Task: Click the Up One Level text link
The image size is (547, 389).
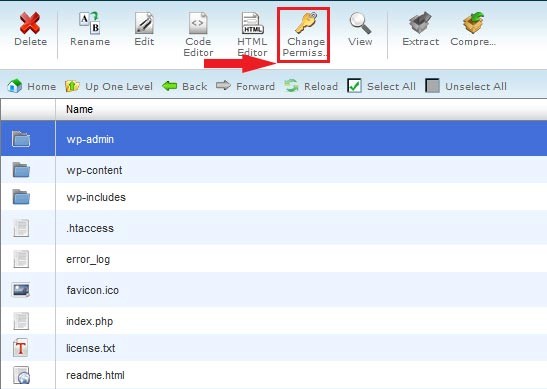Action: tap(119, 87)
